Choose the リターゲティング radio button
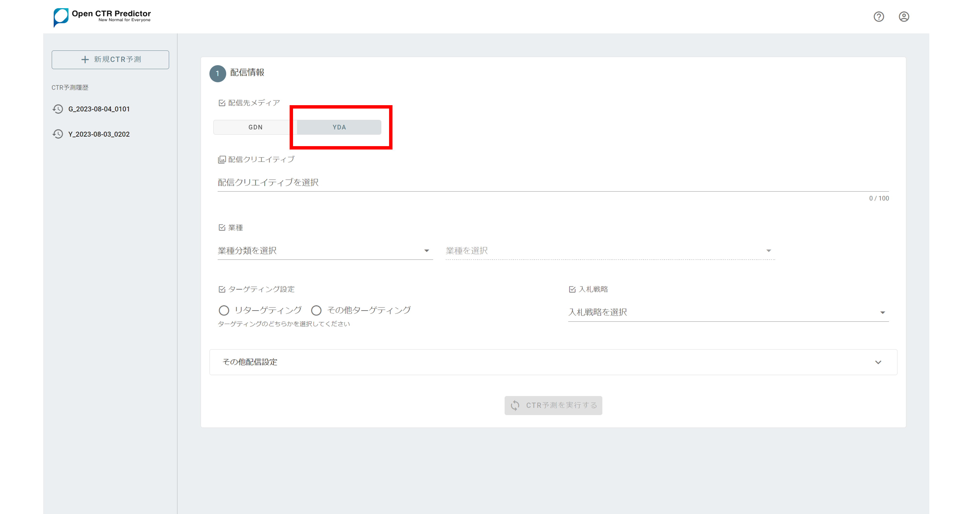Image resolution: width=980 pixels, height=514 pixels. coord(224,311)
